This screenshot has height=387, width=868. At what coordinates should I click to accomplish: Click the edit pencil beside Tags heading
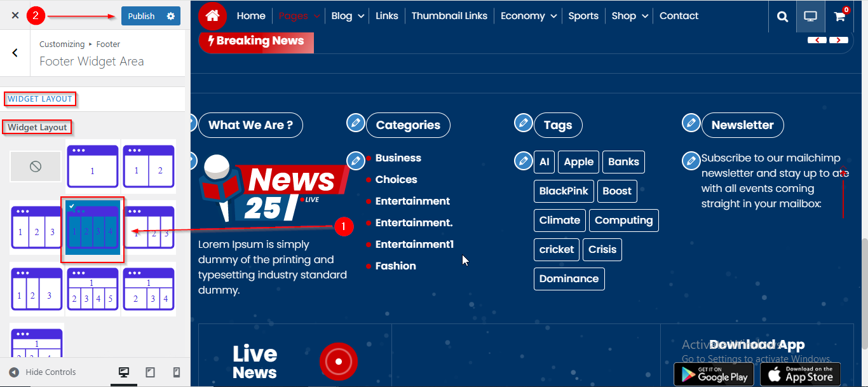pyautogui.click(x=523, y=123)
